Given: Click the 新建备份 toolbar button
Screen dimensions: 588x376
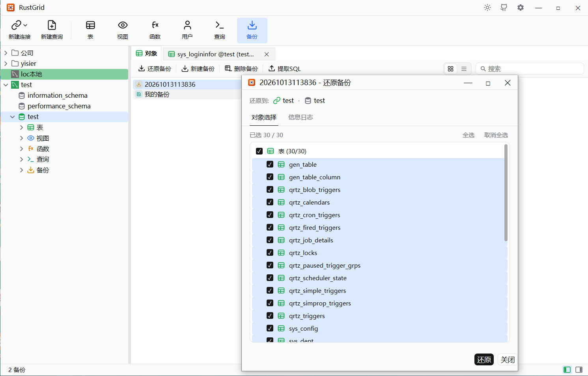Looking at the screenshot, I should coord(198,69).
